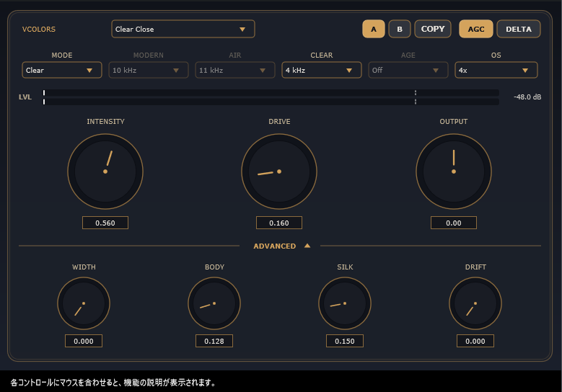This screenshot has width=562, height=392.
Task: Click the DRIFT knob
Action: click(x=475, y=303)
